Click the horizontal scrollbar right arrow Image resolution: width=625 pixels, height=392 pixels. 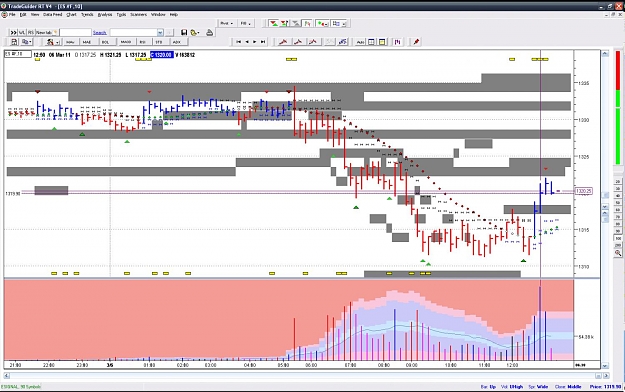point(606,375)
